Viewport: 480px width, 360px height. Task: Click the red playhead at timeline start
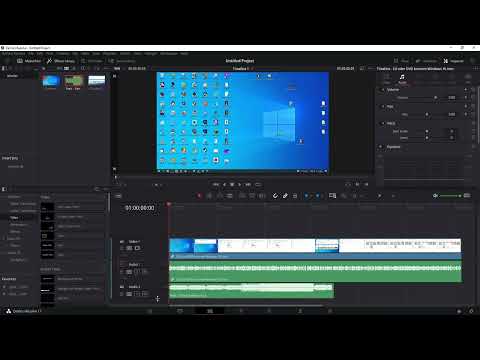coord(169,204)
